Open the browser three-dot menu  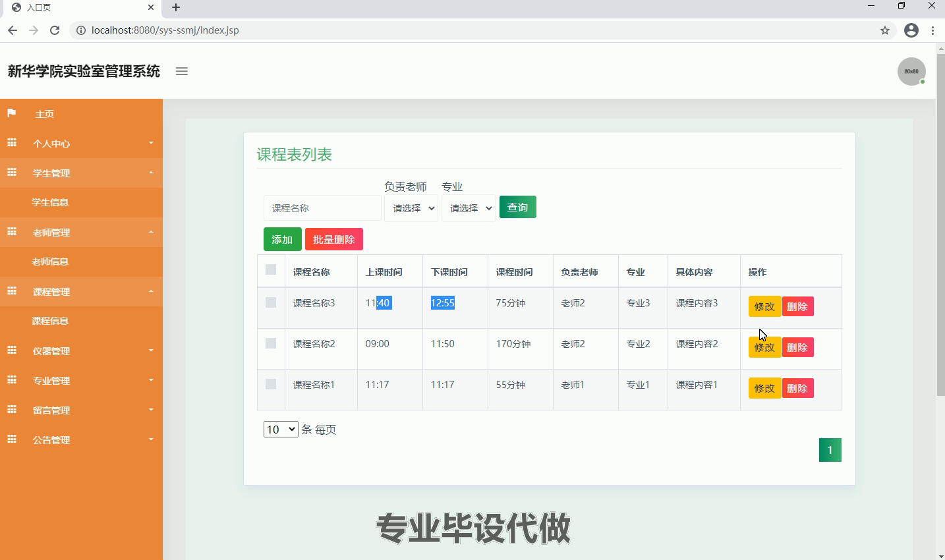(x=932, y=30)
